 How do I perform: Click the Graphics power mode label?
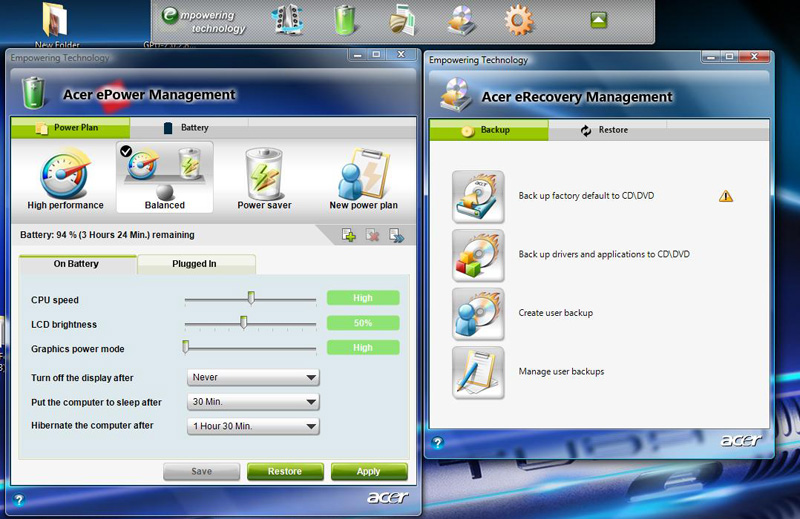(x=78, y=349)
